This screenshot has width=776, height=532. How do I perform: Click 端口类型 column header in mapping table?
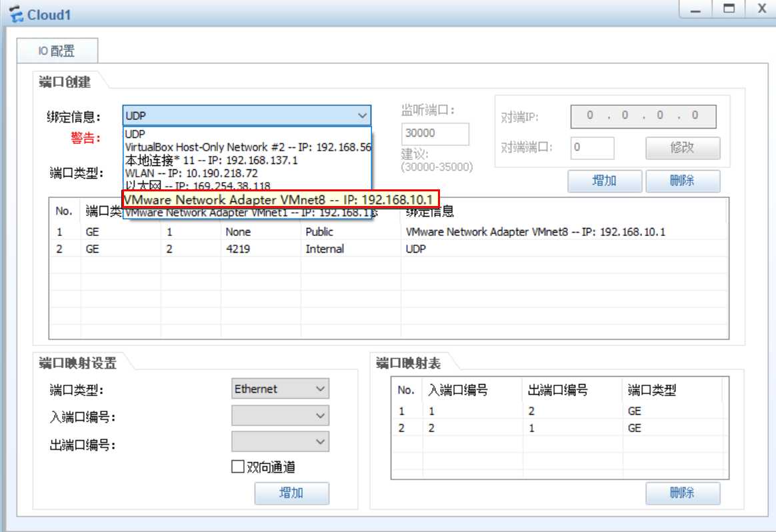[x=672, y=391]
